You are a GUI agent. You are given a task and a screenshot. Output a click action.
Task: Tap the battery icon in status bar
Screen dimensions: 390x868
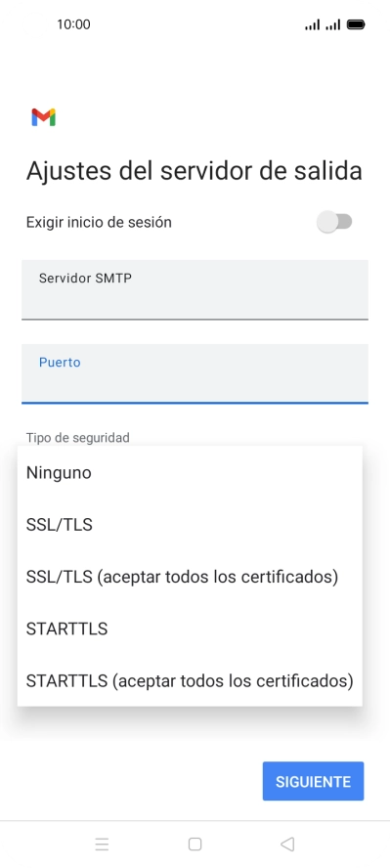[x=355, y=24]
